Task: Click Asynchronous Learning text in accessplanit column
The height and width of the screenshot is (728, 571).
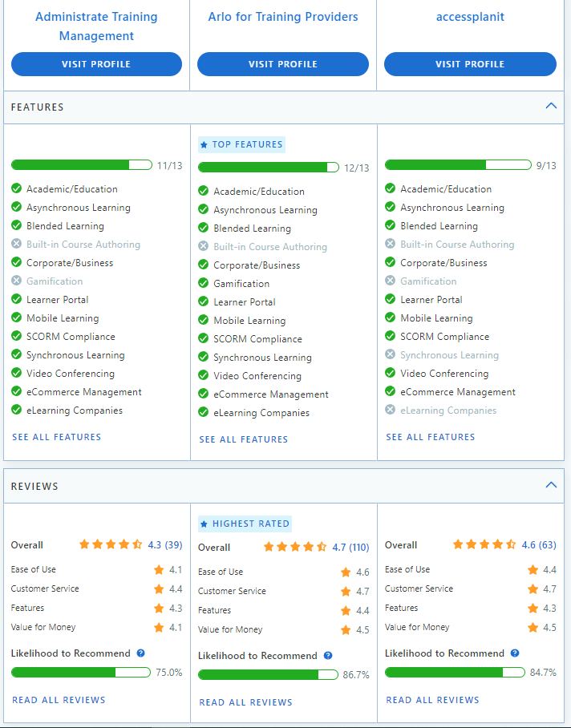Action: 452,208
